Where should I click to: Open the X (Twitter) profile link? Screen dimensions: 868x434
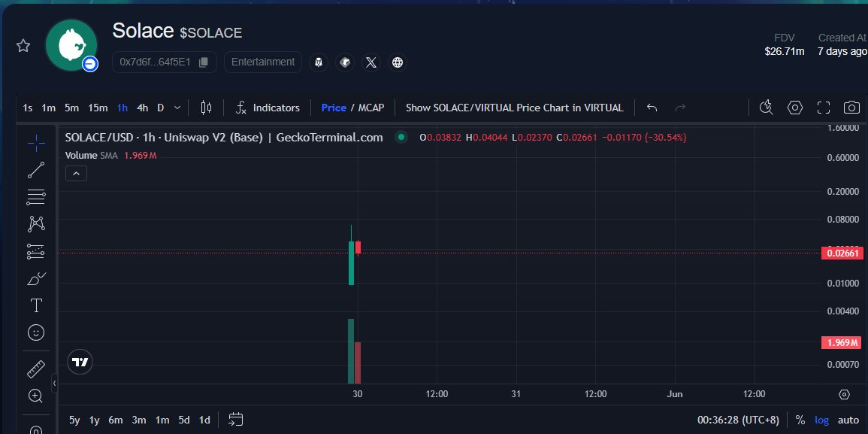[x=371, y=62]
